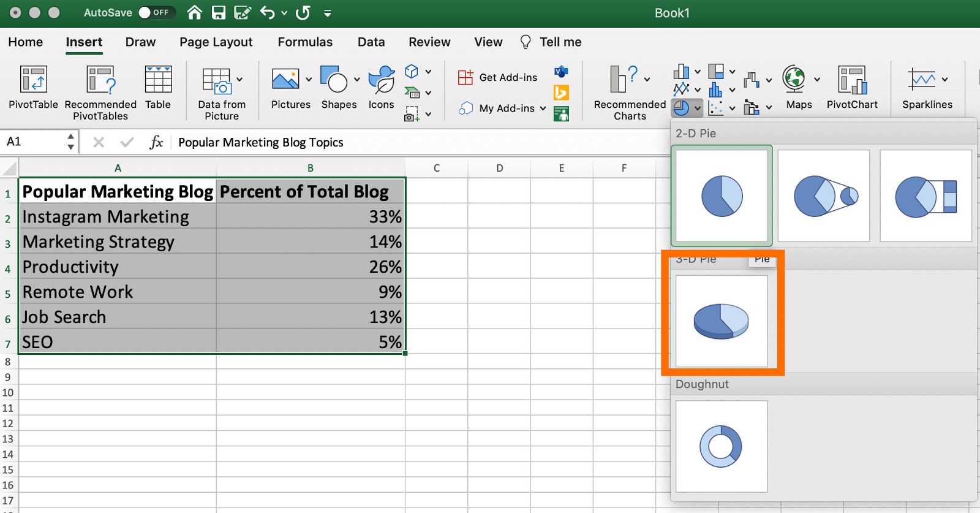Click the combo chart icon
The height and width of the screenshot is (513, 980).
[x=752, y=108]
